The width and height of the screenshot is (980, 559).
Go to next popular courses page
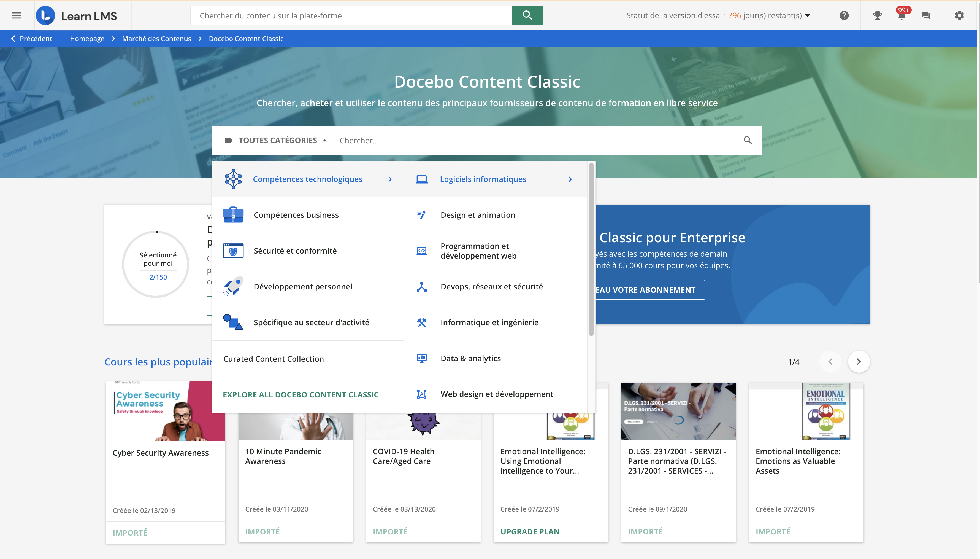point(859,362)
